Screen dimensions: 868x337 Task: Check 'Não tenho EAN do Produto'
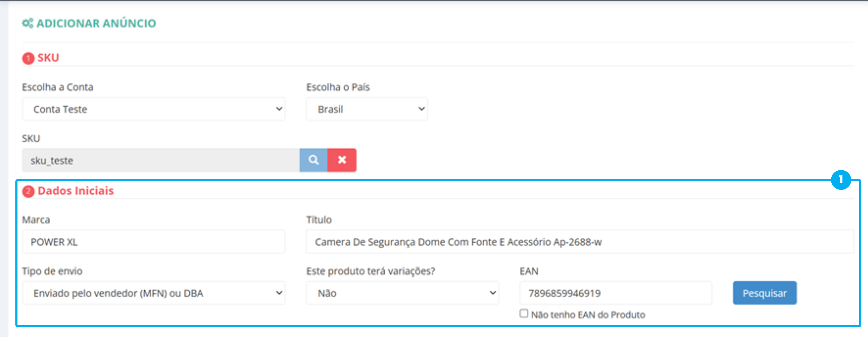(523, 313)
